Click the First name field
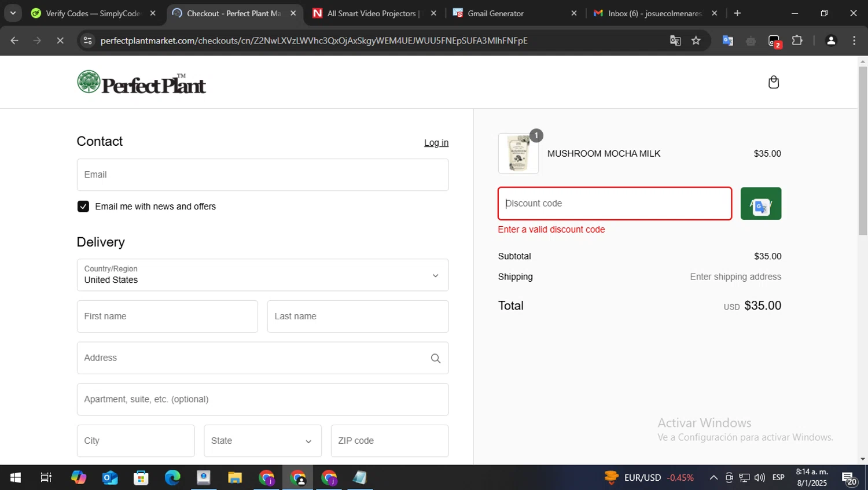The height and width of the screenshot is (490, 868). [167, 316]
